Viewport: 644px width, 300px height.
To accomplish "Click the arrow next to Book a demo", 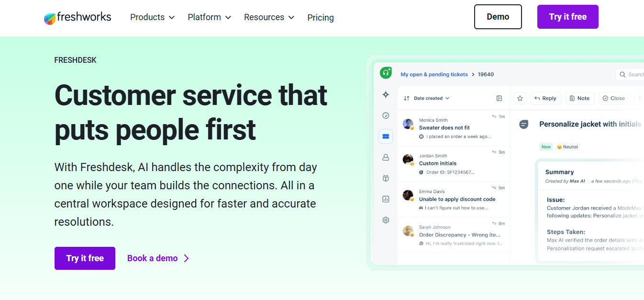I will pos(187,258).
